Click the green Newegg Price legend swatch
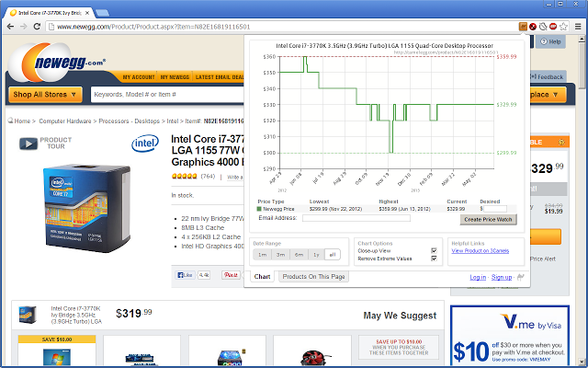Screen dimensions: 588x368 coord(259,209)
